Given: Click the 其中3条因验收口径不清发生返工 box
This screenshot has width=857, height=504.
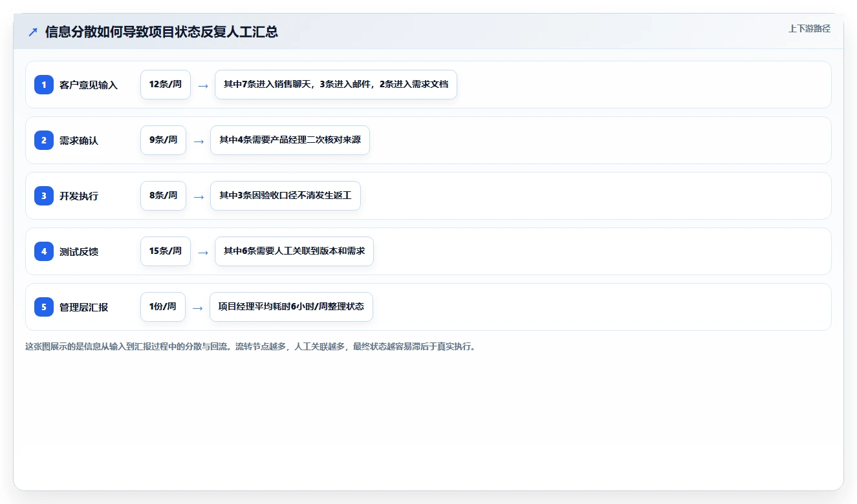Looking at the screenshot, I should point(285,196).
